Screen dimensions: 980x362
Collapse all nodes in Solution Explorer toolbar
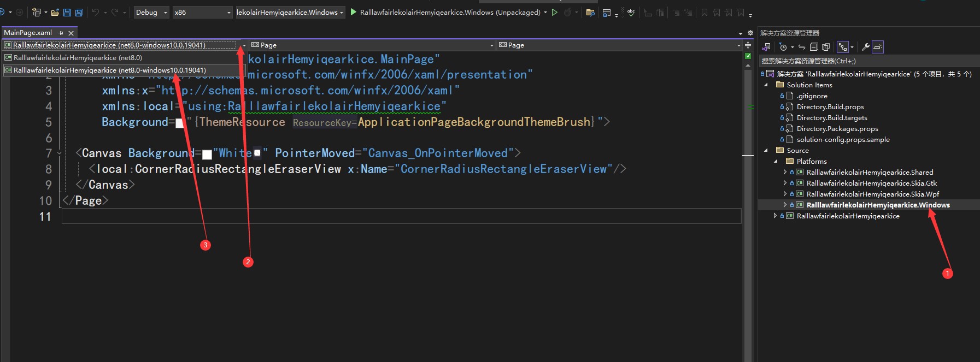pos(814,47)
